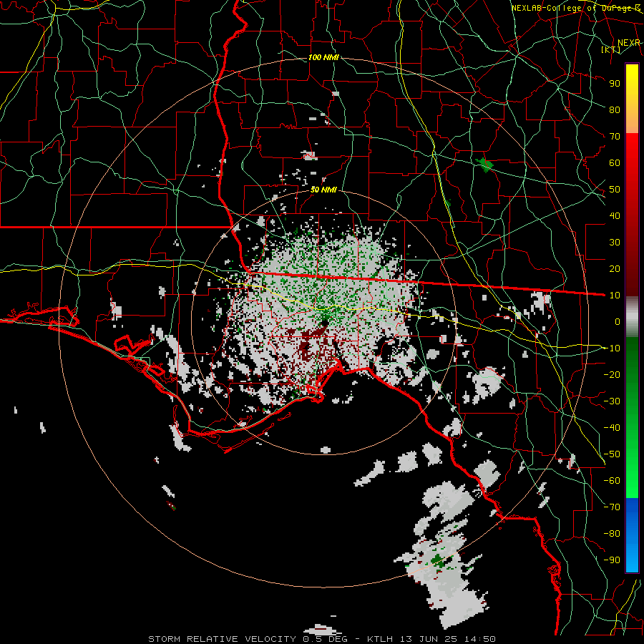Select the -10 tick label on velocity scale

pos(612,348)
